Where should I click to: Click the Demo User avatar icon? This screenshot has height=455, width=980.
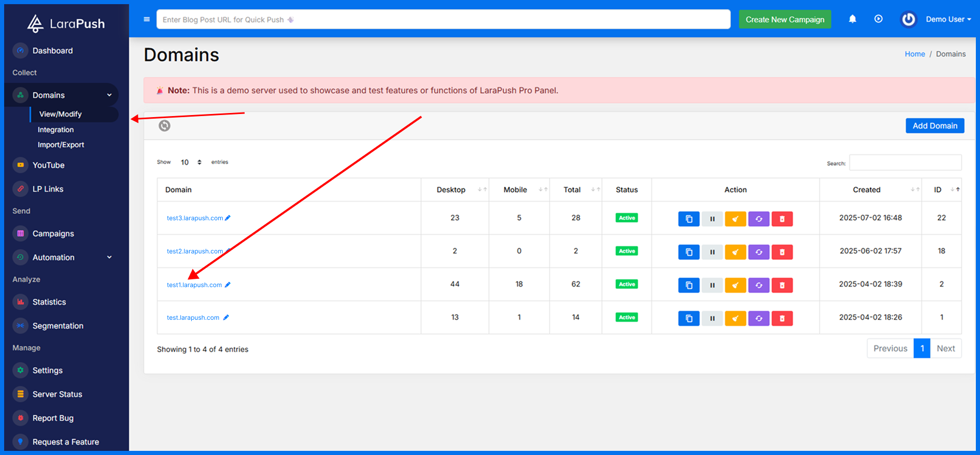(908, 19)
